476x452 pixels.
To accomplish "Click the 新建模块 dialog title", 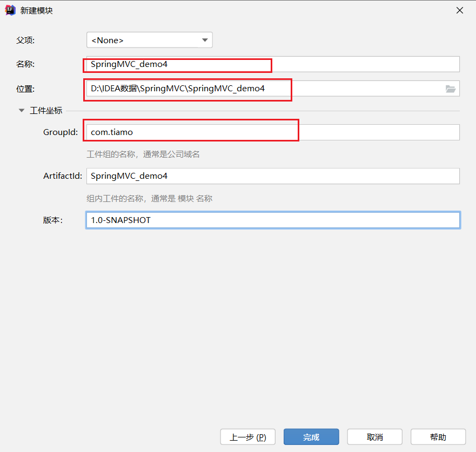I will [x=35, y=10].
